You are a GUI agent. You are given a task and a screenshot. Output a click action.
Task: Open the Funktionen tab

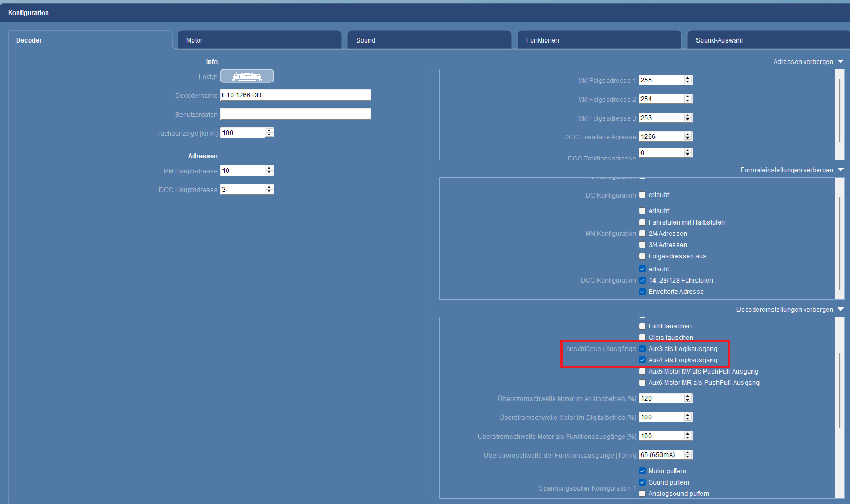pyautogui.click(x=599, y=40)
